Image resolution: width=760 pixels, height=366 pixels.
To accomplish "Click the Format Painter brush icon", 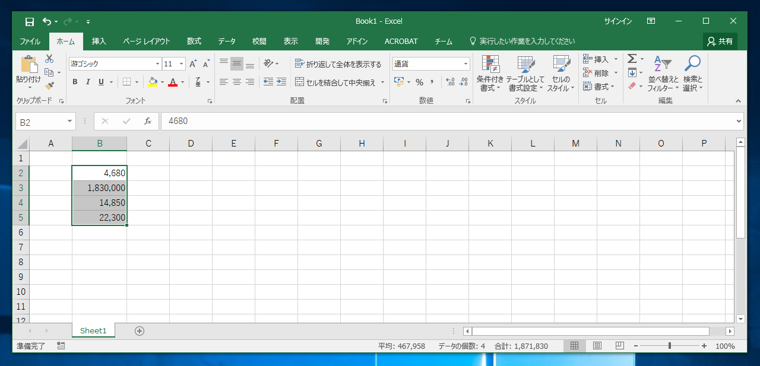I will click(x=49, y=86).
